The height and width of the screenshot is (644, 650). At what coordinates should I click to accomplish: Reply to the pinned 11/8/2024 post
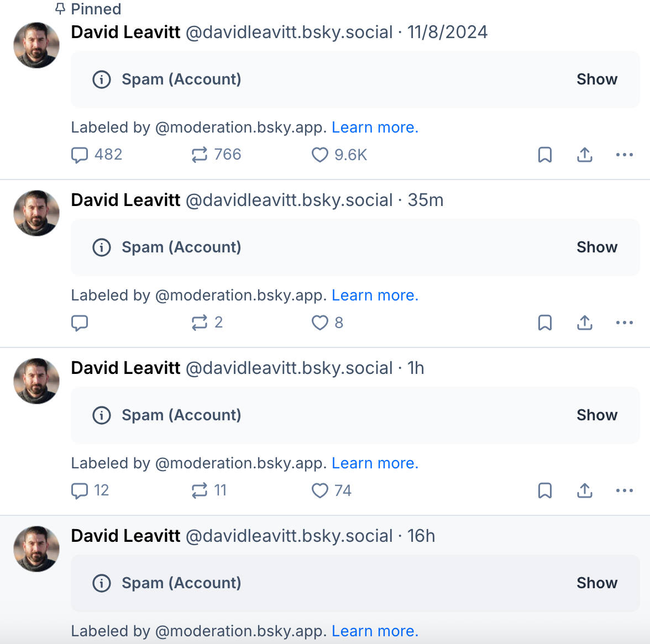pos(80,155)
